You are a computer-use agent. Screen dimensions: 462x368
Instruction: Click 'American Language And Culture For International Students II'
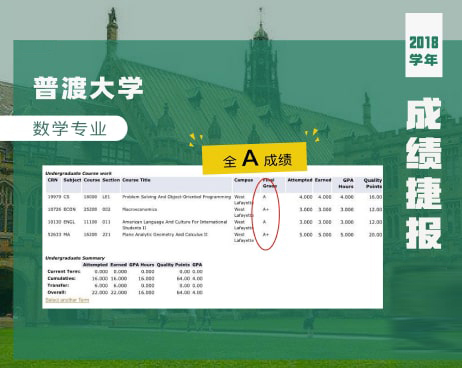pos(175,225)
